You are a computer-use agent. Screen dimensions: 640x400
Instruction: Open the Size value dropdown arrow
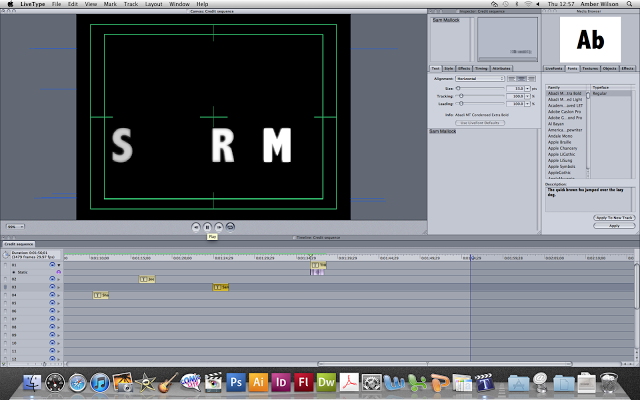tap(527, 88)
